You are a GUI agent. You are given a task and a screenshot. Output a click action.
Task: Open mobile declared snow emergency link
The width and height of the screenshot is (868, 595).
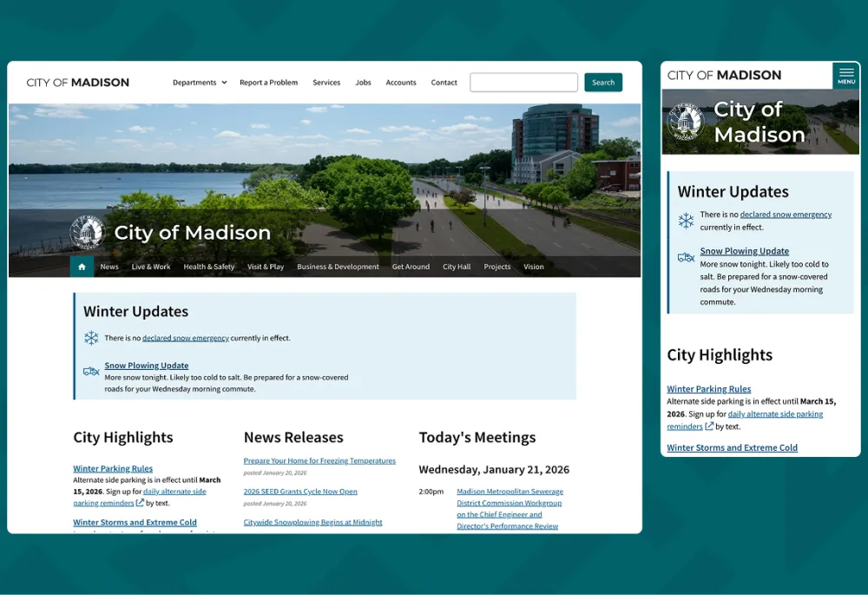(x=786, y=215)
